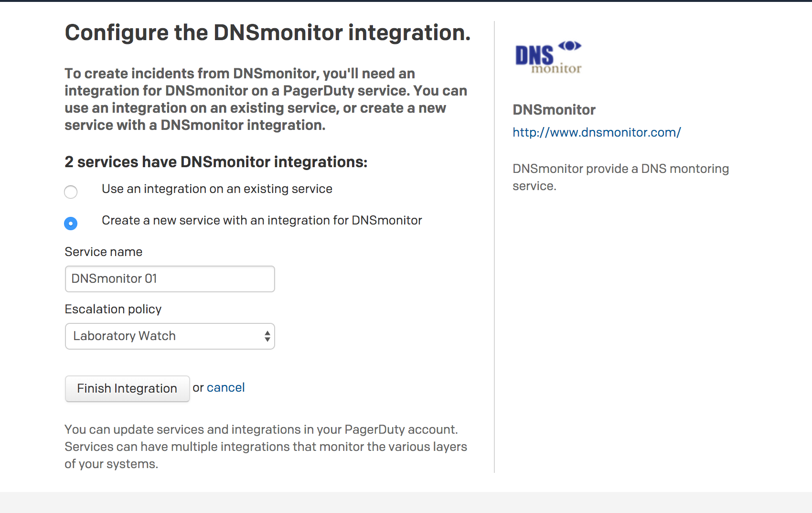Select 'Use an integration on an existing service'
The image size is (812, 513).
71,192
